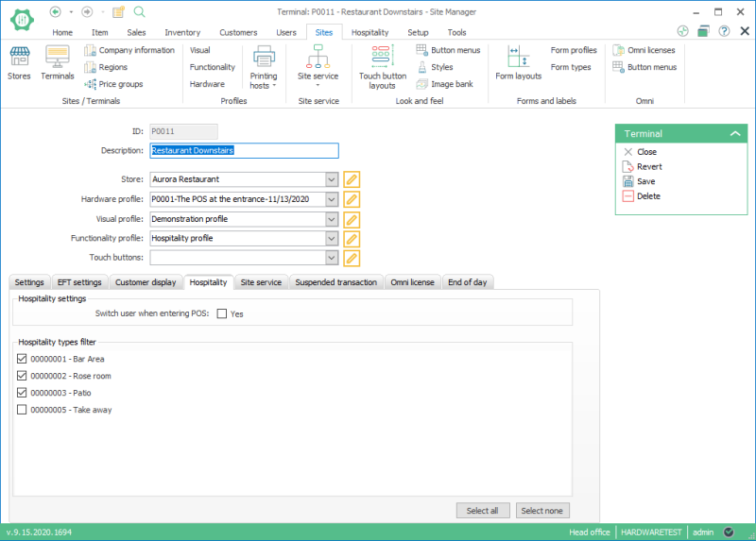Viewport: 756px width, 541px height.
Task: Expand the Touch buttons dropdown
Action: (332, 258)
